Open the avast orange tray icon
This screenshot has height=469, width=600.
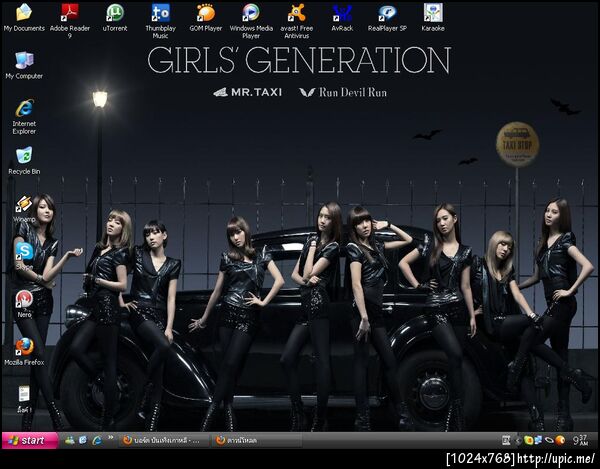click(x=560, y=441)
